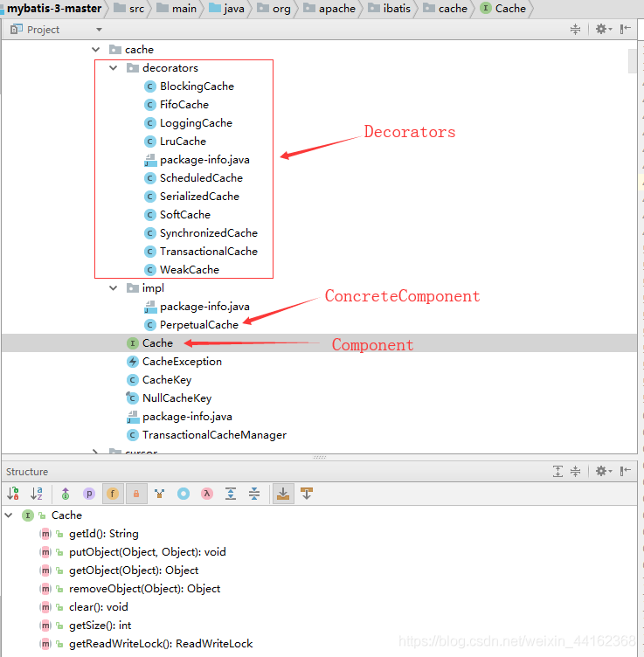This screenshot has height=657, width=644.
Task: Select Cache interface breadcrumb
Action: [x=502, y=9]
